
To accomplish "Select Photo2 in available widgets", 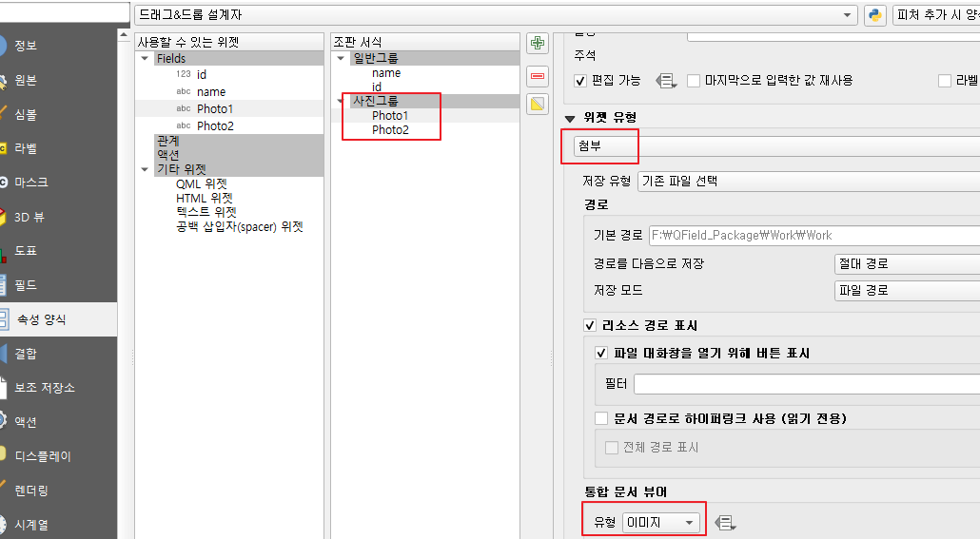I will pos(214,126).
